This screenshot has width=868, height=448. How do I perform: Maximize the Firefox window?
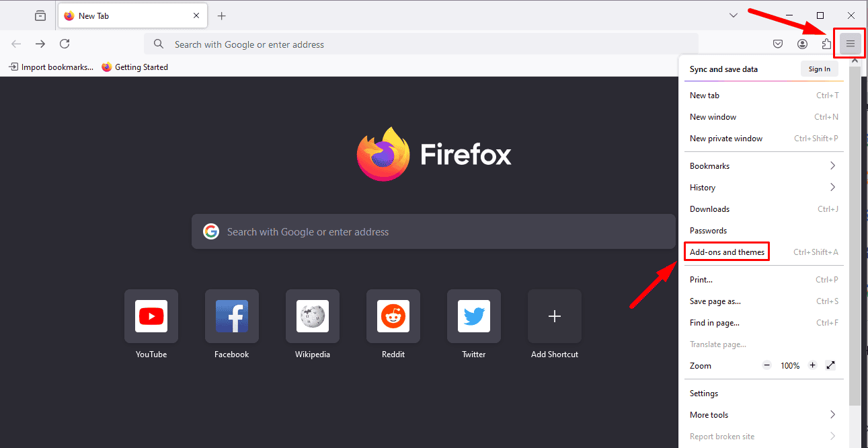click(820, 15)
